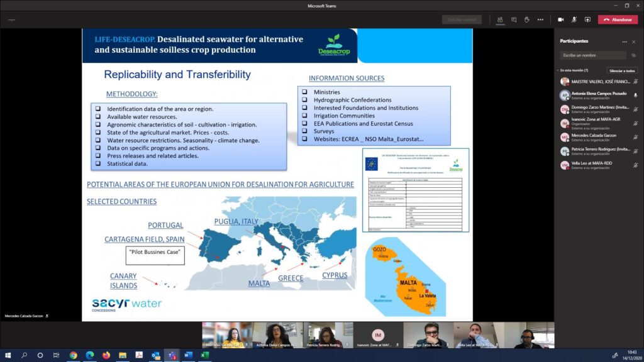This screenshot has width=644, height=362.
Task: Select participant Antonia Elena Campos Pozuelo
Action: (599, 96)
